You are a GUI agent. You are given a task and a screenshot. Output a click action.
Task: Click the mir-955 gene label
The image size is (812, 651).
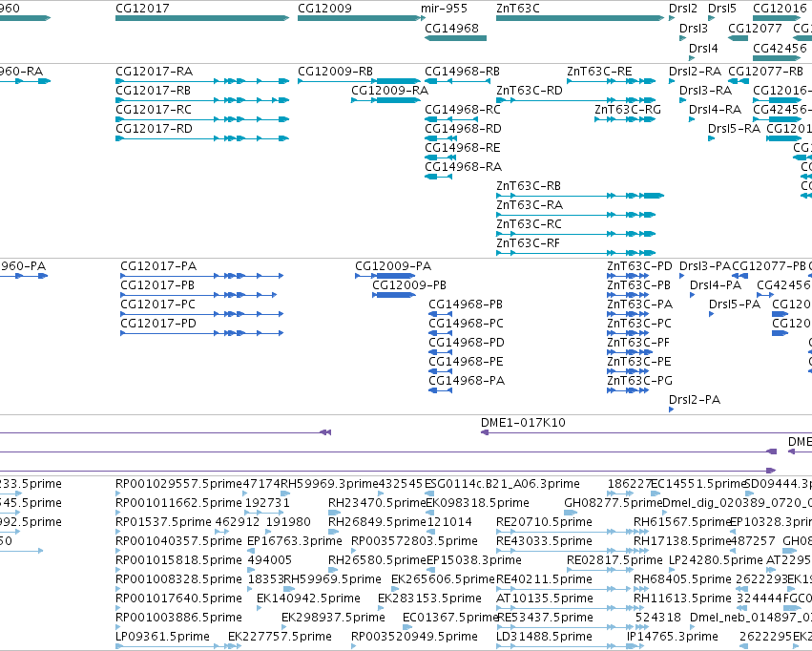pos(444,9)
